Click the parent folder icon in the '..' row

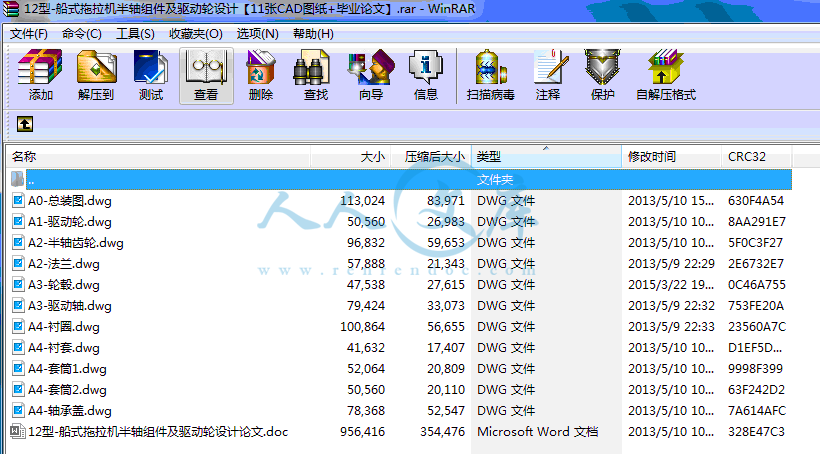coord(18,179)
